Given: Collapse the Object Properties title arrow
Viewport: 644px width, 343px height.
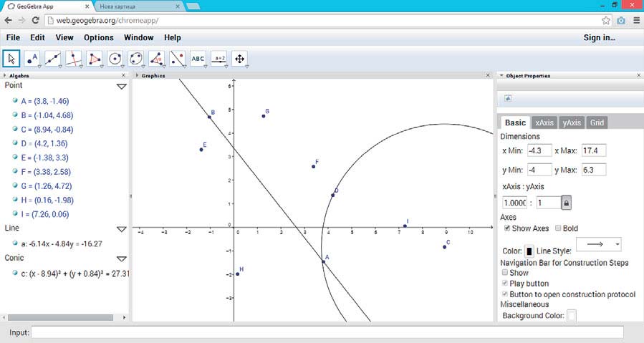Looking at the screenshot, I should pyautogui.click(x=501, y=76).
